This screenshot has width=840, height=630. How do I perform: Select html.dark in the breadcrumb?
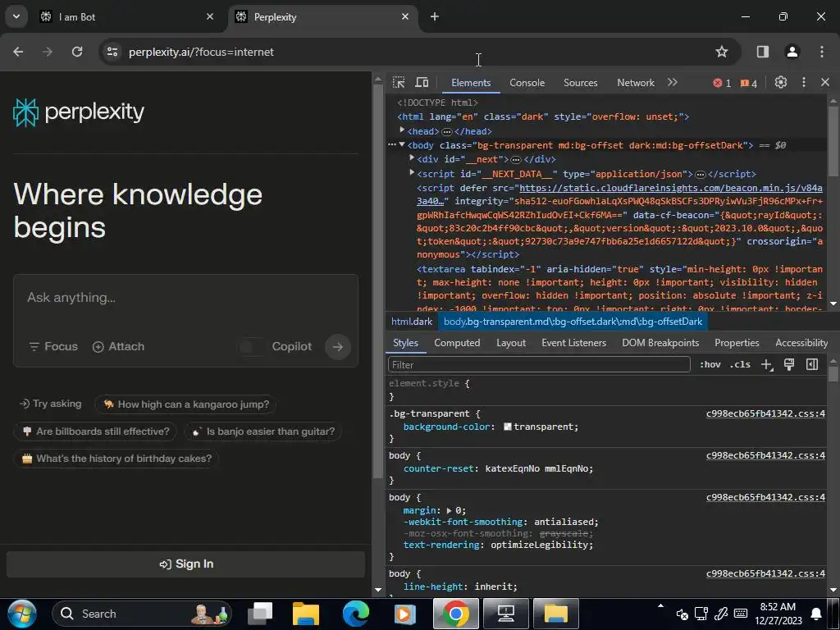click(412, 322)
